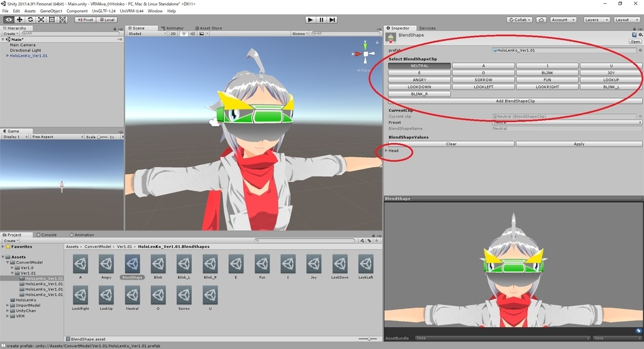Switch to the Services tab
Viewport: 644px width, 349px height.
click(427, 28)
